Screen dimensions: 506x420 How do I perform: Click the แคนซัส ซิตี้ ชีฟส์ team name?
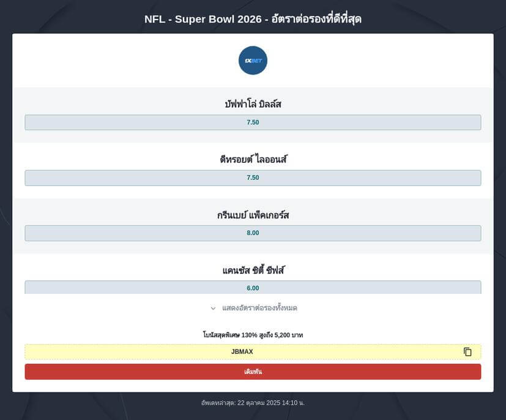click(253, 270)
